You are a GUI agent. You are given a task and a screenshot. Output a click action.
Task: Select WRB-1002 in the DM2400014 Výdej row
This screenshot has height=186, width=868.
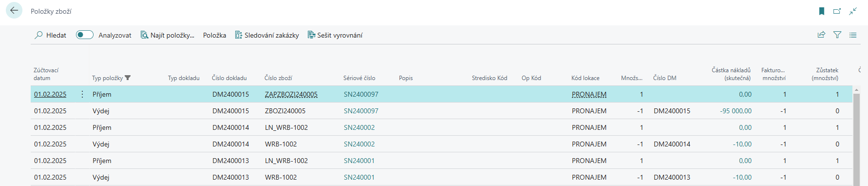tap(281, 144)
